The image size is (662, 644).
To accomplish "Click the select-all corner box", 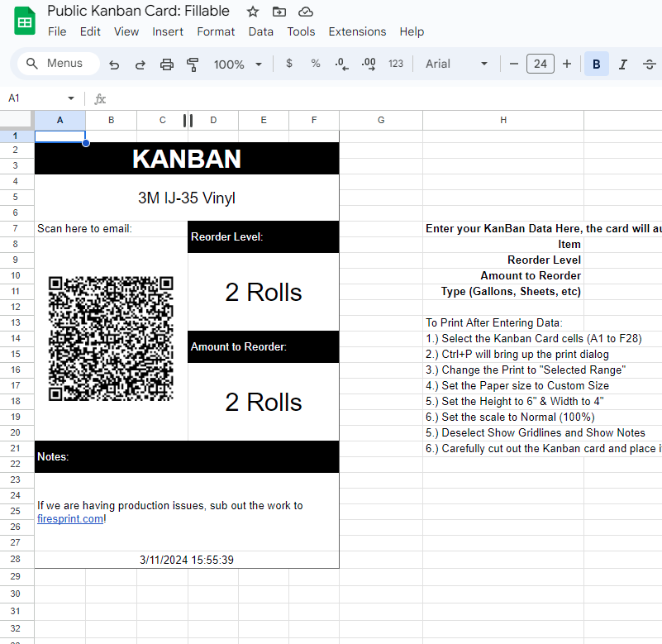I will coord(17,120).
